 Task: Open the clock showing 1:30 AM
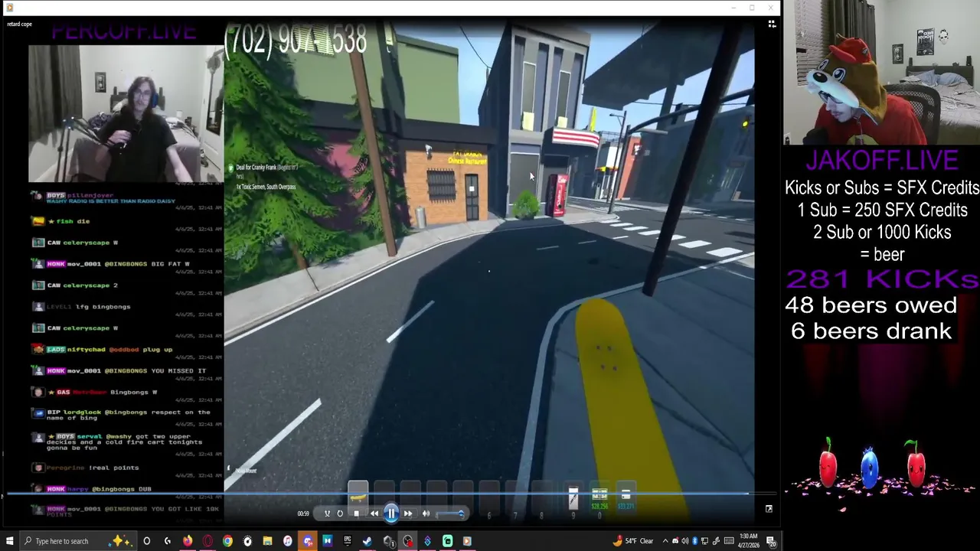[x=748, y=541]
